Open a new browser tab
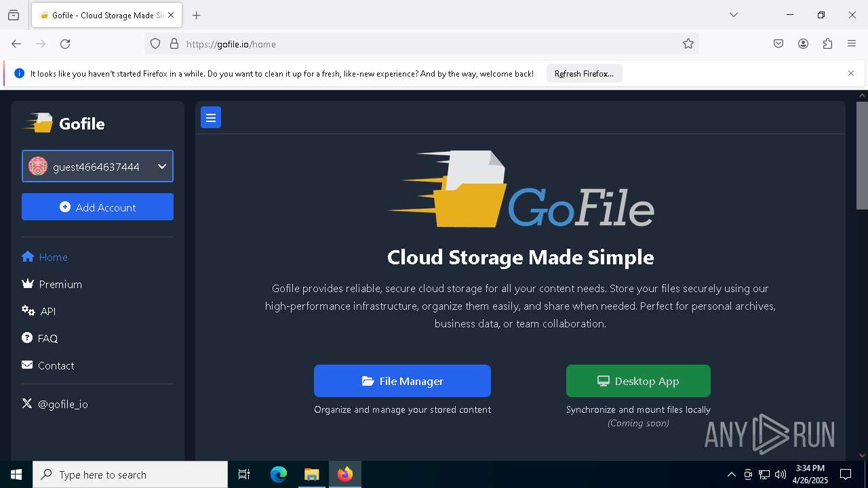 click(x=197, y=16)
